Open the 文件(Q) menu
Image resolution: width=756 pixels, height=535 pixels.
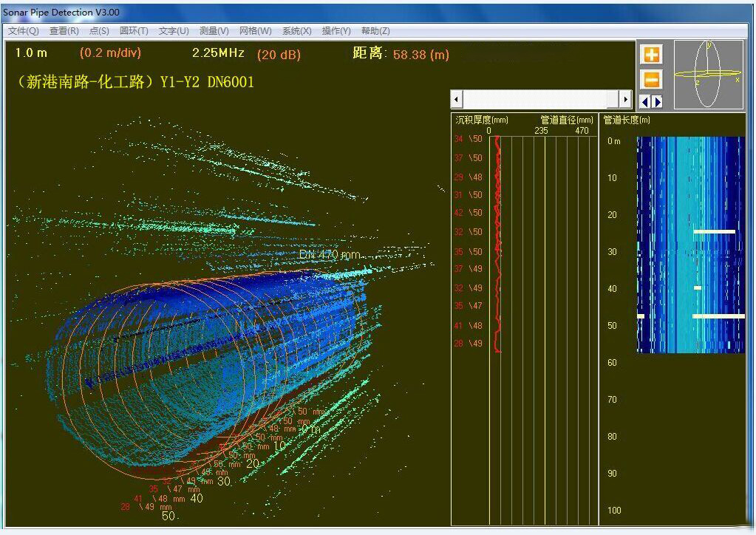pyautogui.click(x=23, y=31)
